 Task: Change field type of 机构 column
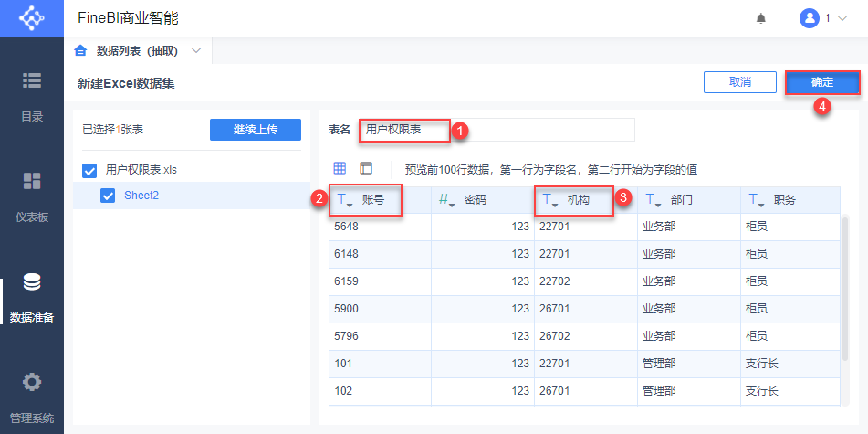pos(550,201)
